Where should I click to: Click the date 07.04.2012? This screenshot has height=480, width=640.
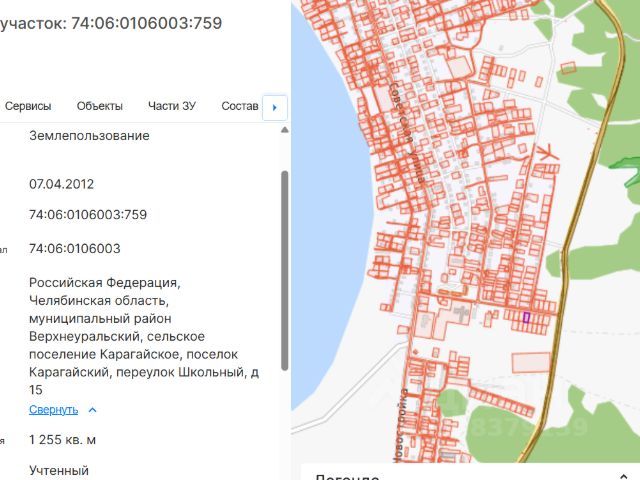[61, 184]
